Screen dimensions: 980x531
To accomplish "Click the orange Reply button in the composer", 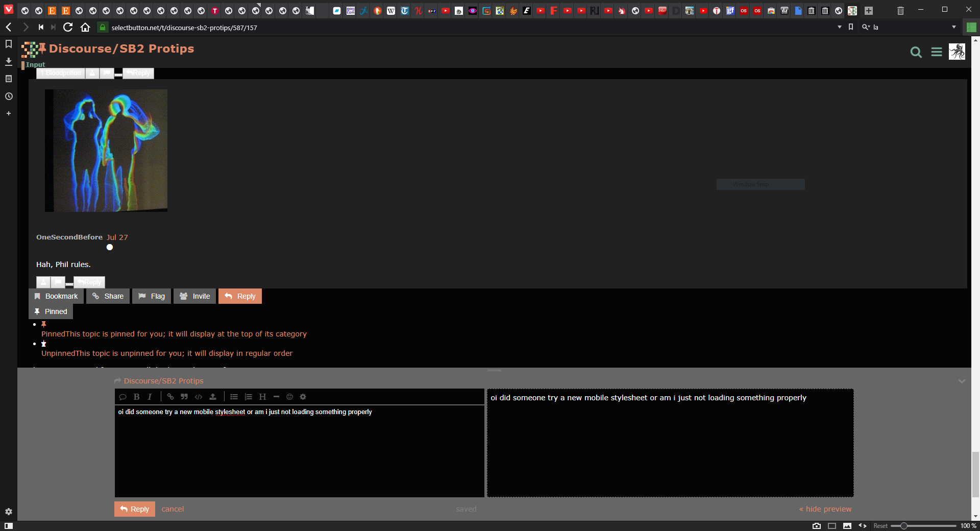I will pos(135,509).
